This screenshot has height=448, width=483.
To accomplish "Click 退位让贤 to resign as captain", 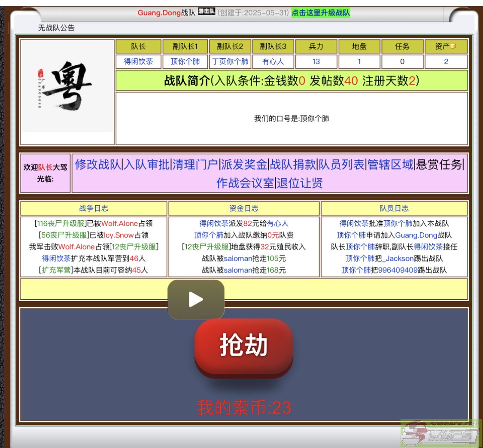I will click(299, 183).
